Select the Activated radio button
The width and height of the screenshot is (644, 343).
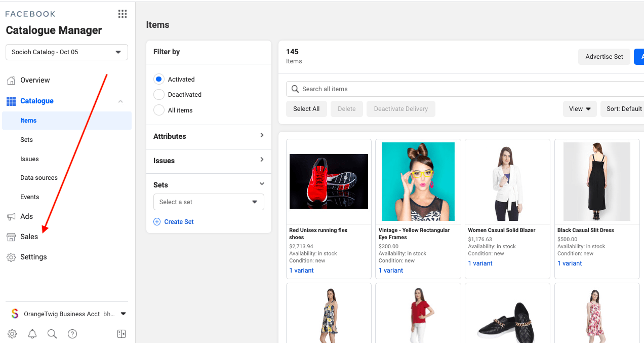pyautogui.click(x=159, y=80)
